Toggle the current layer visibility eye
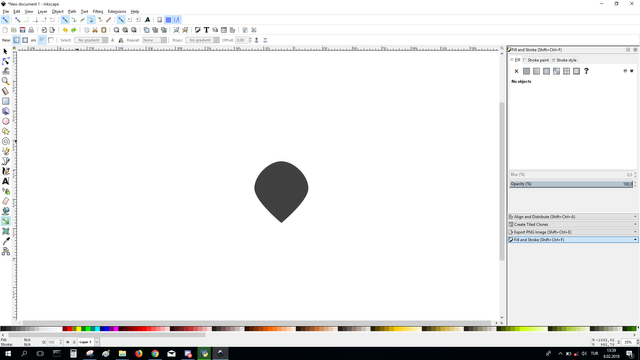Viewport: 640px width, 360px height. coord(68,342)
